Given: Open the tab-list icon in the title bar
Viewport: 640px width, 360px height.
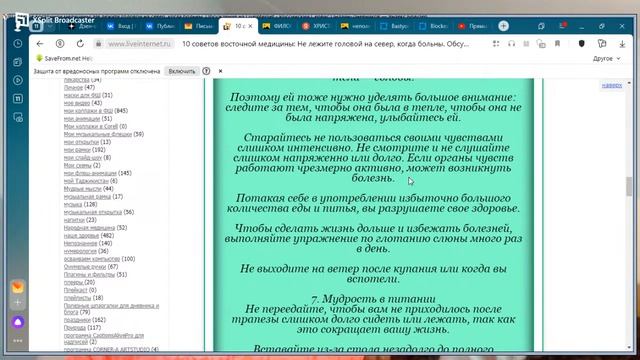Looking at the screenshot, I should tap(541, 26).
